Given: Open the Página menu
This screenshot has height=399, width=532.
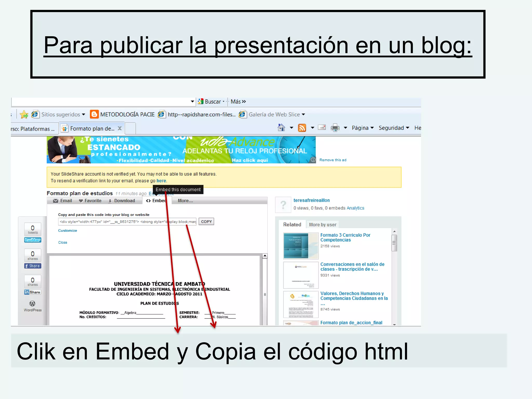Looking at the screenshot, I should pyautogui.click(x=363, y=128).
